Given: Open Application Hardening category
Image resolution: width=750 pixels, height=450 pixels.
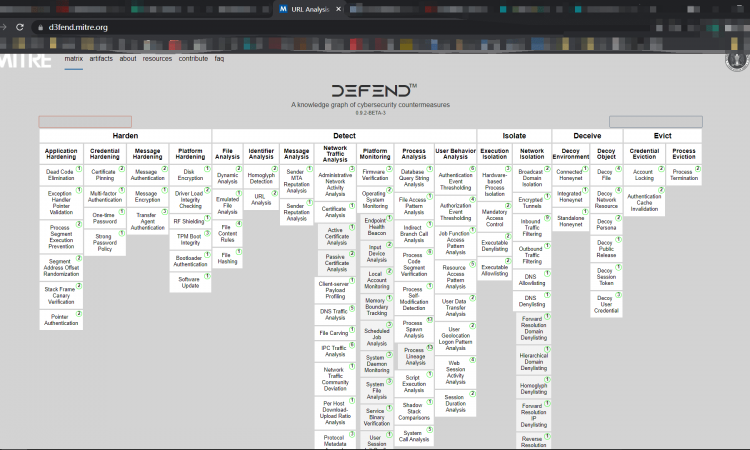Looking at the screenshot, I should point(61,154).
